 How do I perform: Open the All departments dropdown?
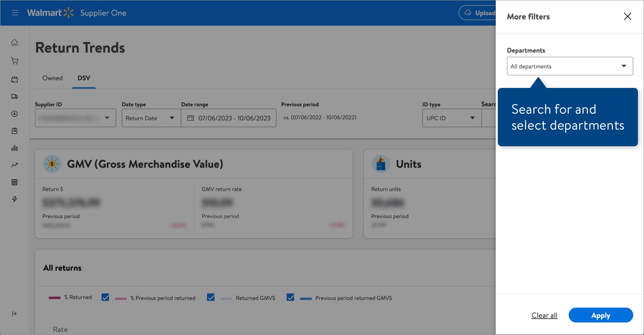(x=570, y=66)
